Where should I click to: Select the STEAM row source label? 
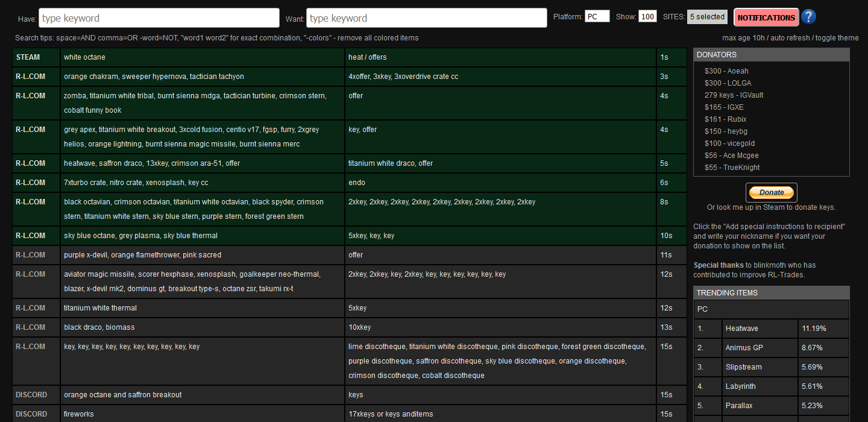28,57
